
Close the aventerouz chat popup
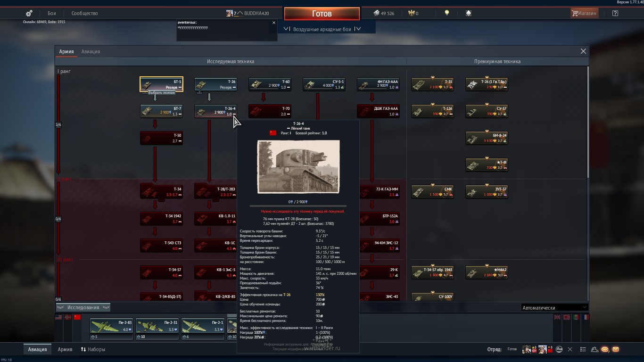click(274, 23)
